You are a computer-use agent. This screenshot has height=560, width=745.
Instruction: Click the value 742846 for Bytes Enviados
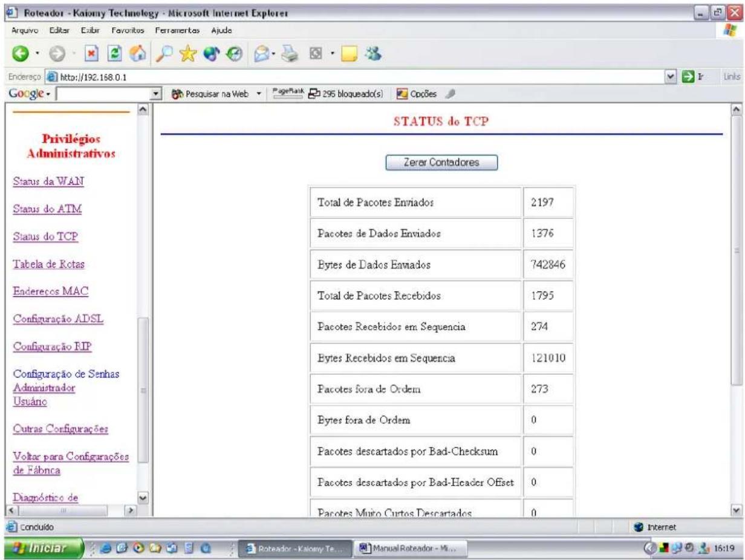(548, 264)
